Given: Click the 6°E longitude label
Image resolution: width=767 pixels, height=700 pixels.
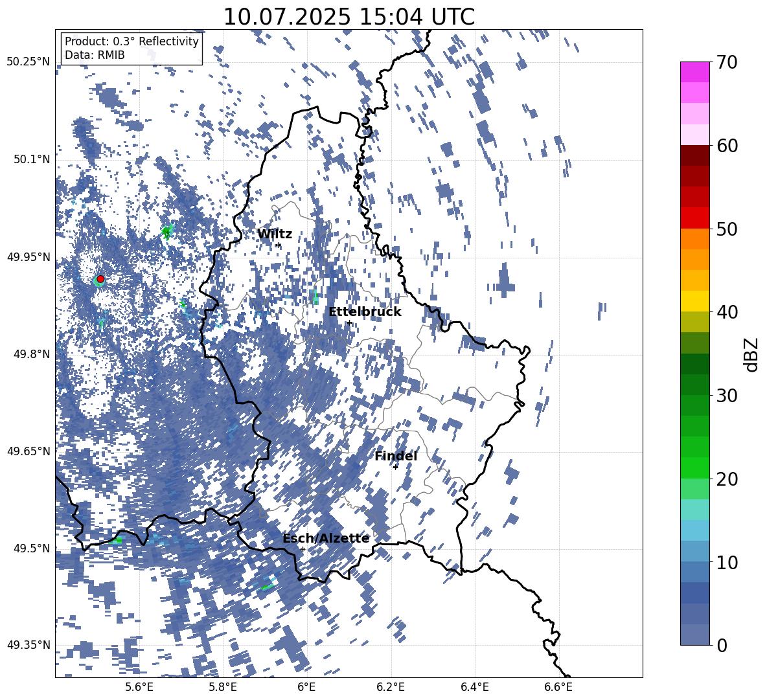Looking at the screenshot, I should pos(306,687).
